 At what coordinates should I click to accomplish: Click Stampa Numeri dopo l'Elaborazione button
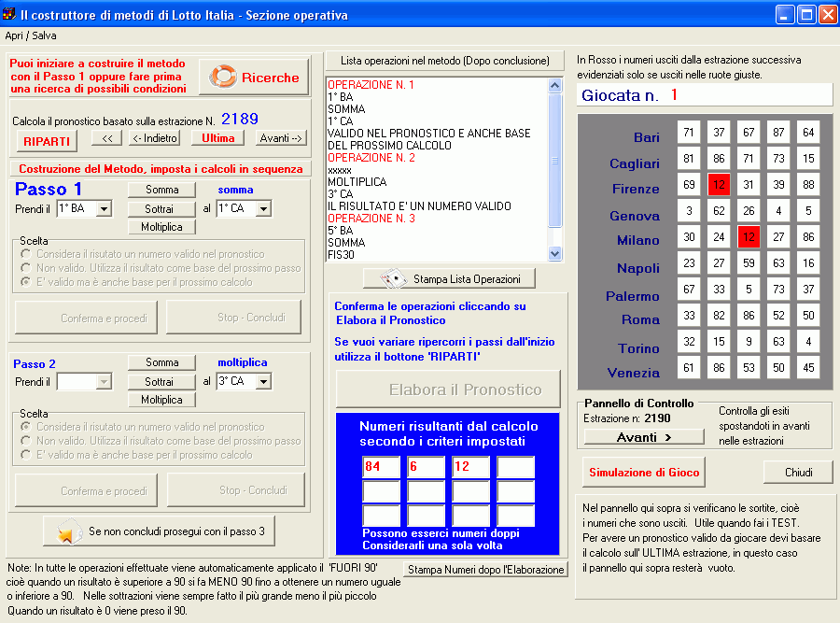[485, 570]
